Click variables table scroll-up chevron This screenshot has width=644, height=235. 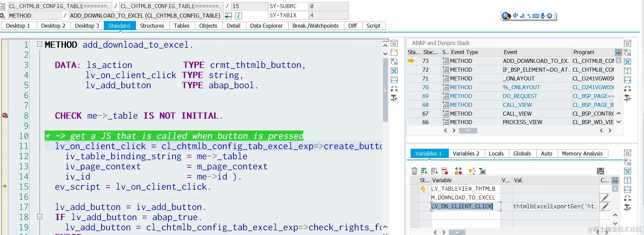[x=615, y=215]
